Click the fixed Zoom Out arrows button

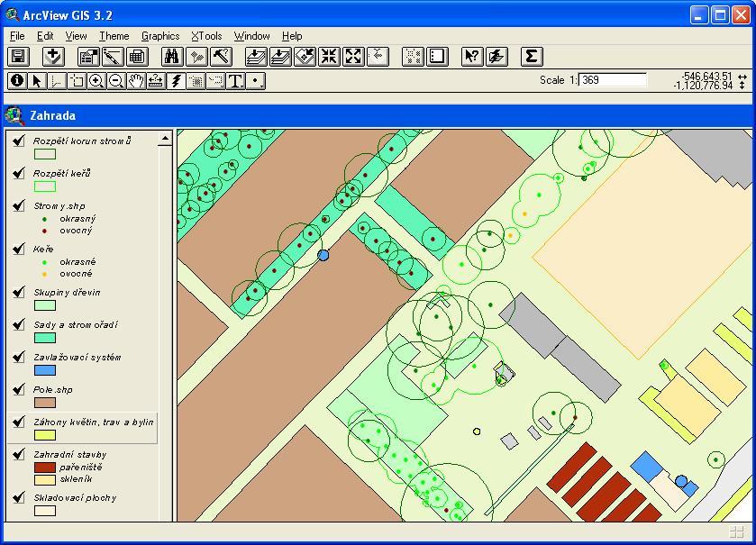pyautogui.click(x=353, y=57)
